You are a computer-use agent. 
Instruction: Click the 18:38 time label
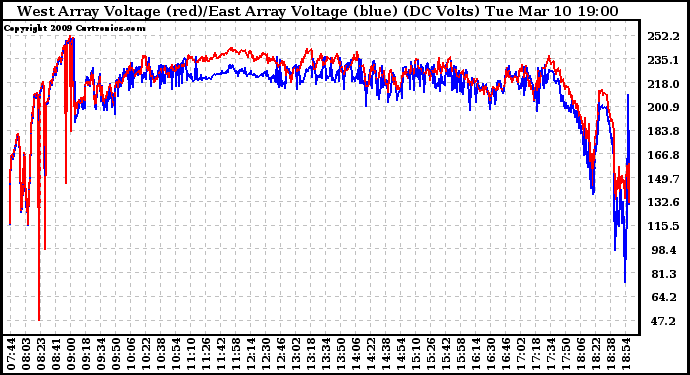(610, 354)
